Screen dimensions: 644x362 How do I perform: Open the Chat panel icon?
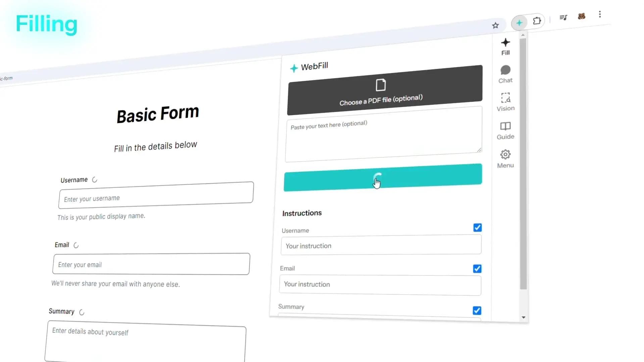[x=505, y=74]
